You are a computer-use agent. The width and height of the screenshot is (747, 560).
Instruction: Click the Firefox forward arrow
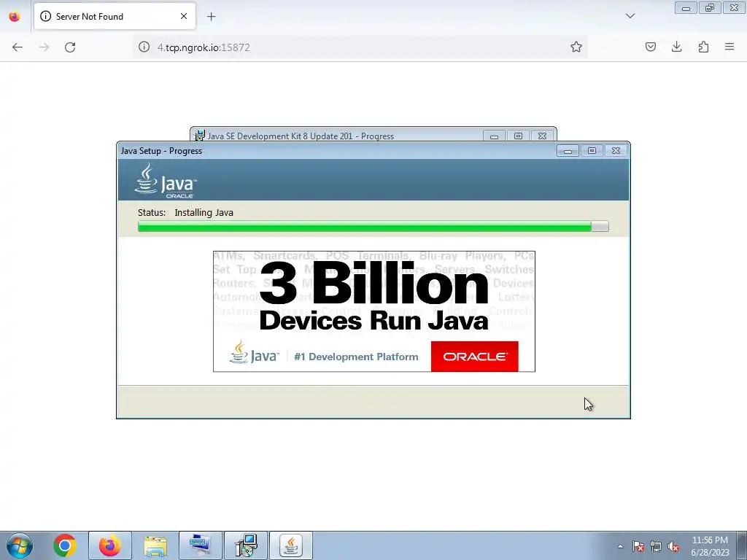pyautogui.click(x=44, y=47)
